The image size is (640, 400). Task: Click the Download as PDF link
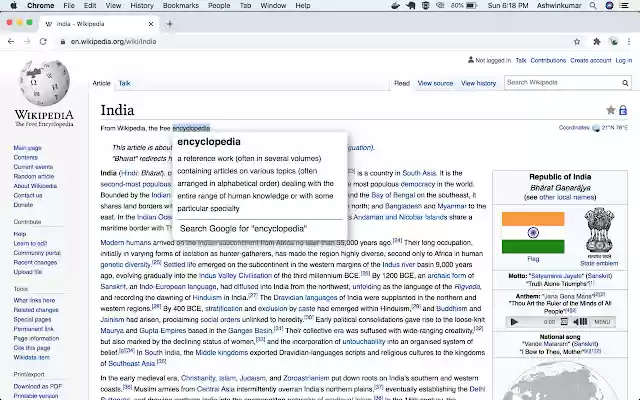click(x=38, y=386)
